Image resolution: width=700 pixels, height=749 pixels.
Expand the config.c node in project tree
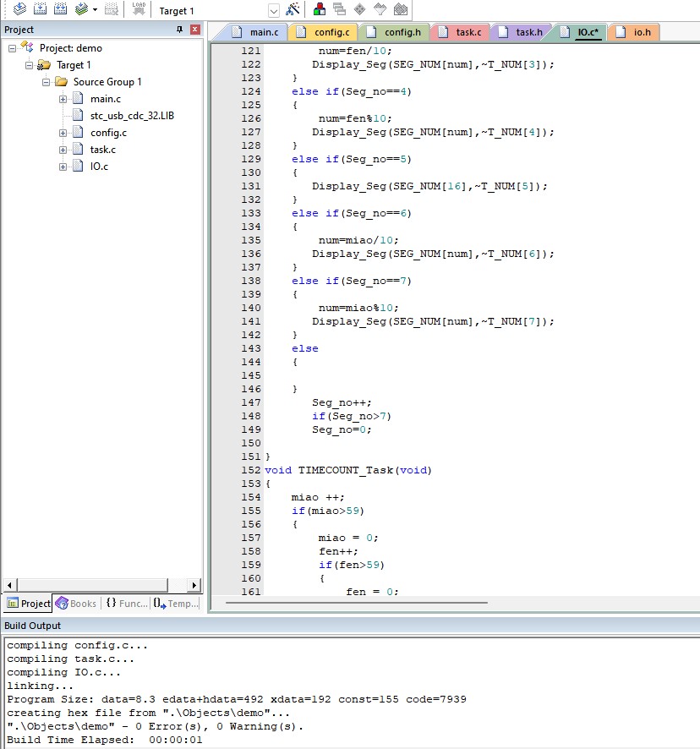(x=63, y=134)
